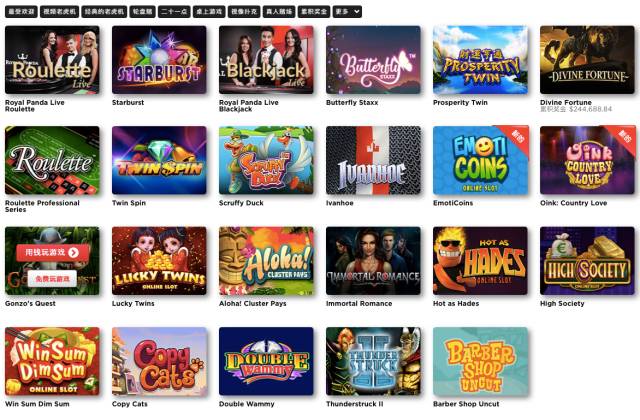Launch the Twin Spin game tile
This screenshot has height=420, width=640.
click(159, 160)
